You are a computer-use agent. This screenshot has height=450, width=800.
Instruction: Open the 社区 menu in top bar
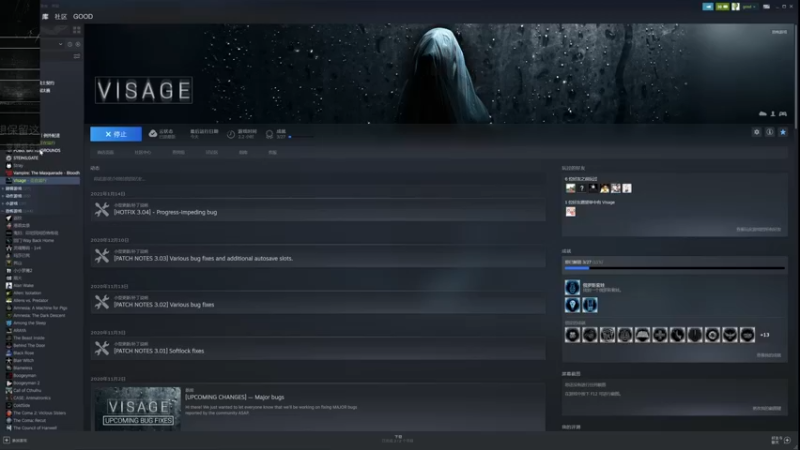pyautogui.click(x=61, y=16)
